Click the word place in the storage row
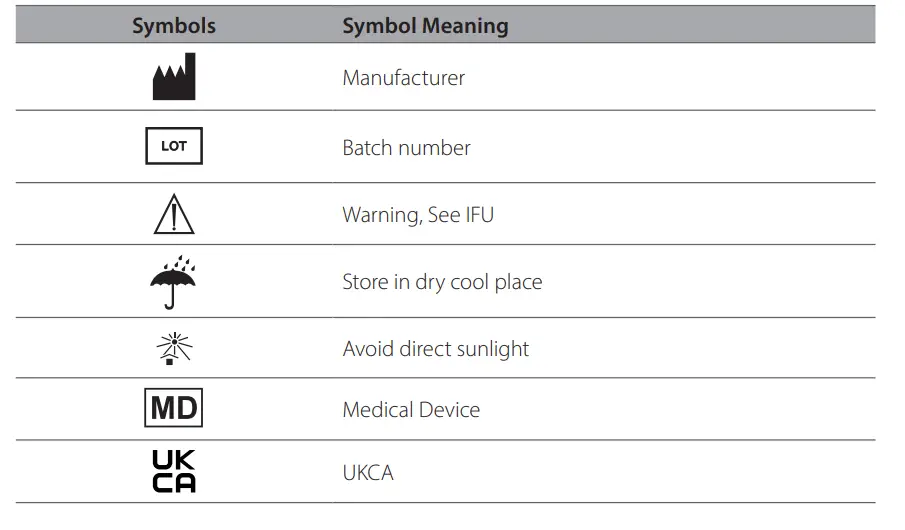The width and height of the screenshot is (905, 530). 517,282
